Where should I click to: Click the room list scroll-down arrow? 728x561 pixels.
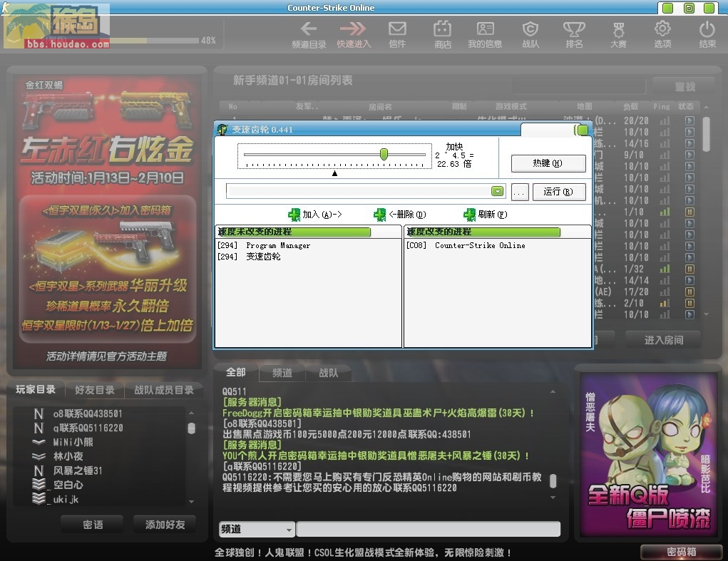click(706, 314)
